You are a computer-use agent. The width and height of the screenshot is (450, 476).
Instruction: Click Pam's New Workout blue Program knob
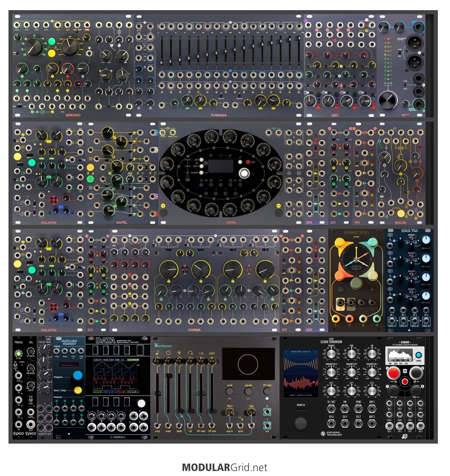point(78,376)
